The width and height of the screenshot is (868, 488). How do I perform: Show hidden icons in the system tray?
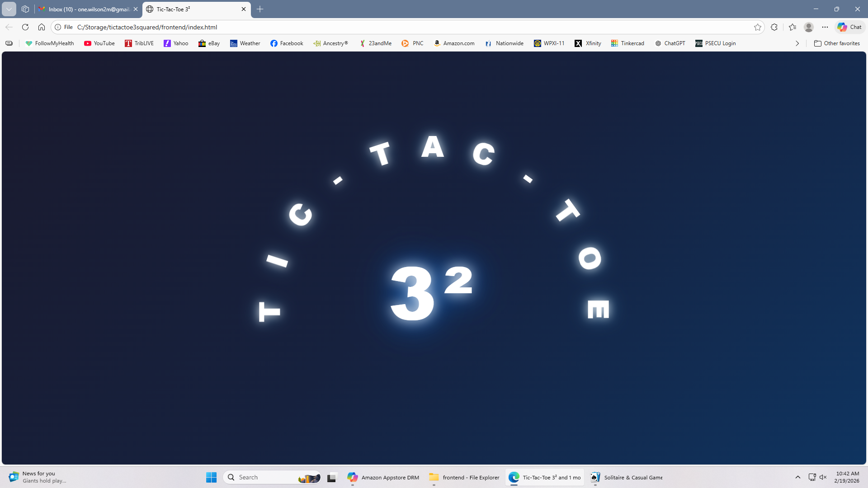click(x=798, y=477)
